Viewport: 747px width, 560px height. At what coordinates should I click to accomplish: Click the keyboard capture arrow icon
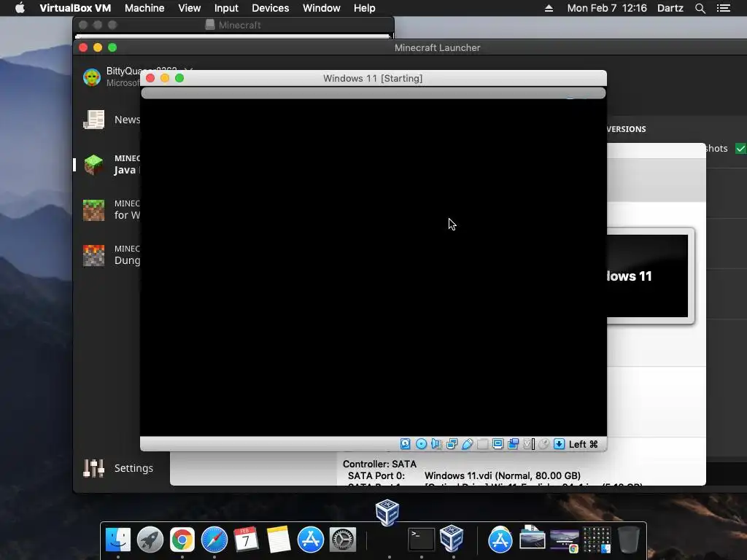tap(560, 444)
